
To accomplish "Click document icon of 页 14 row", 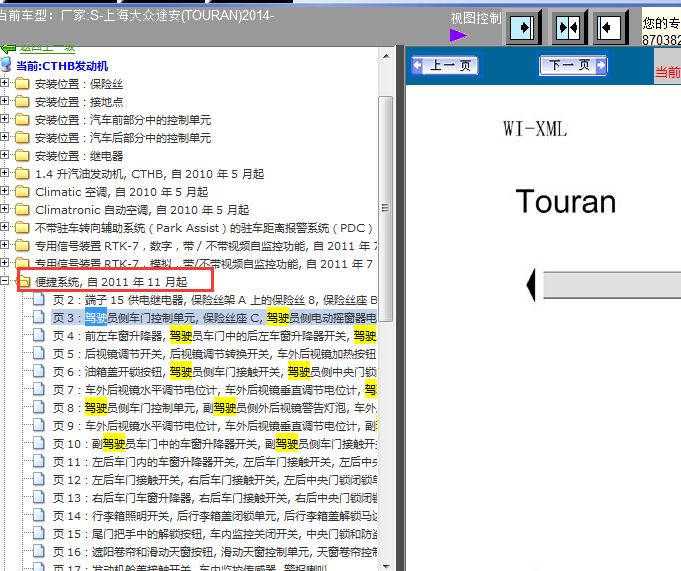I will [x=39, y=515].
